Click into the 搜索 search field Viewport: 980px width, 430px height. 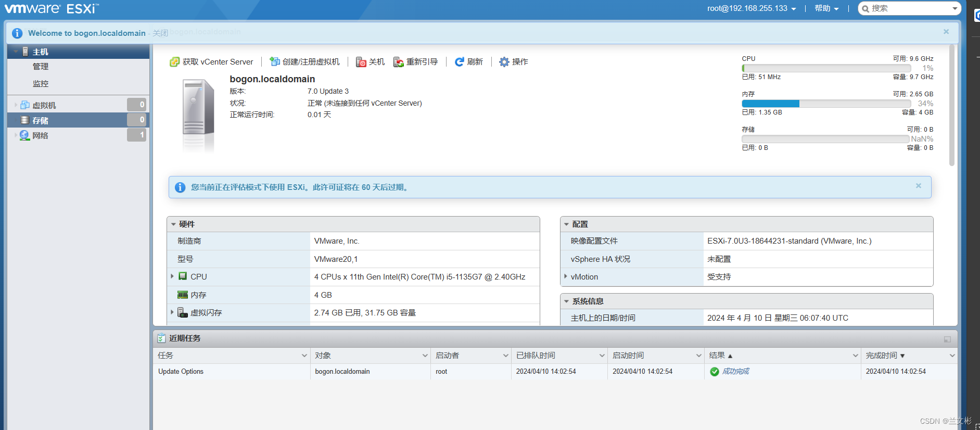coord(910,8)
